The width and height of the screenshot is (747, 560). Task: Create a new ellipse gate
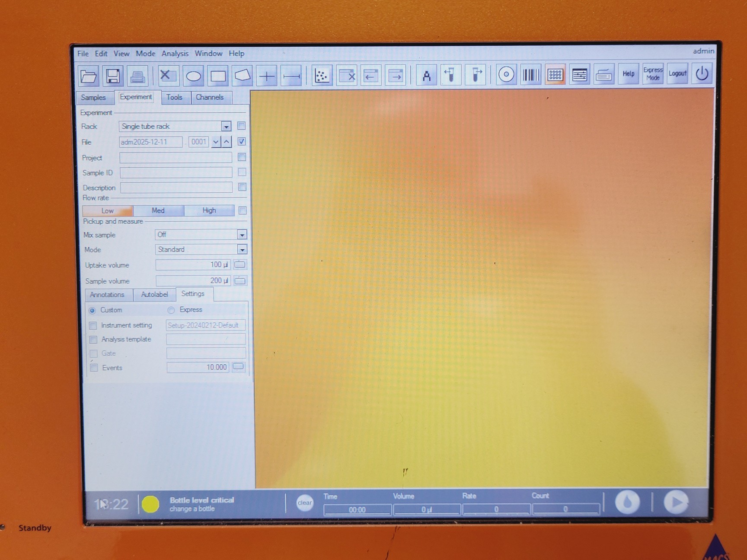193,76
